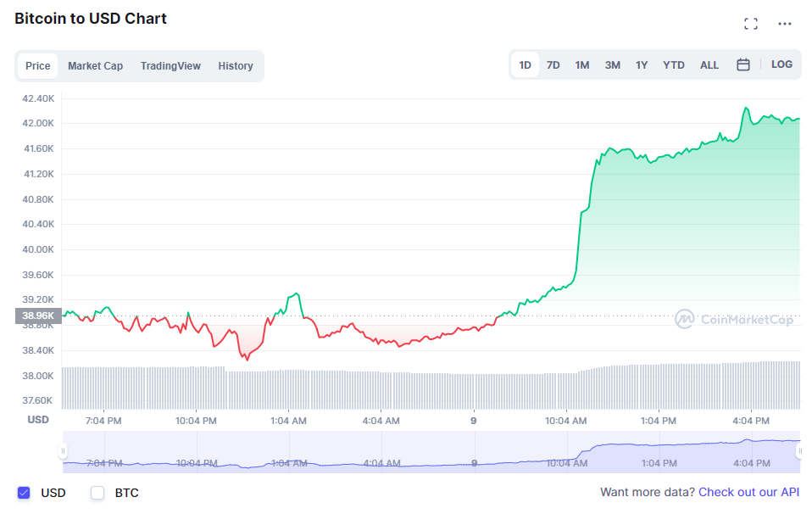Toggle LOG scale for the chart
Image resolution: width=812 pixels, height=525 pixels.
tap(781, 64)
